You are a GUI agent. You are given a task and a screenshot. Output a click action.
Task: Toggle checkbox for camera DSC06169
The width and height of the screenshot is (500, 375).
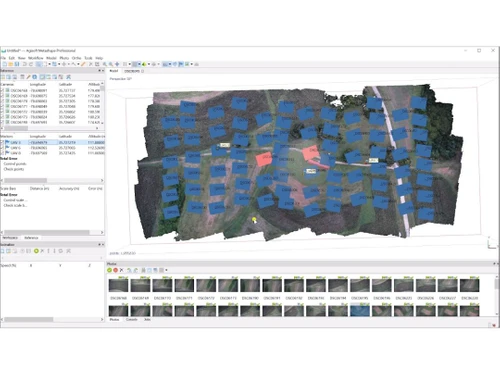coord(2,96)
